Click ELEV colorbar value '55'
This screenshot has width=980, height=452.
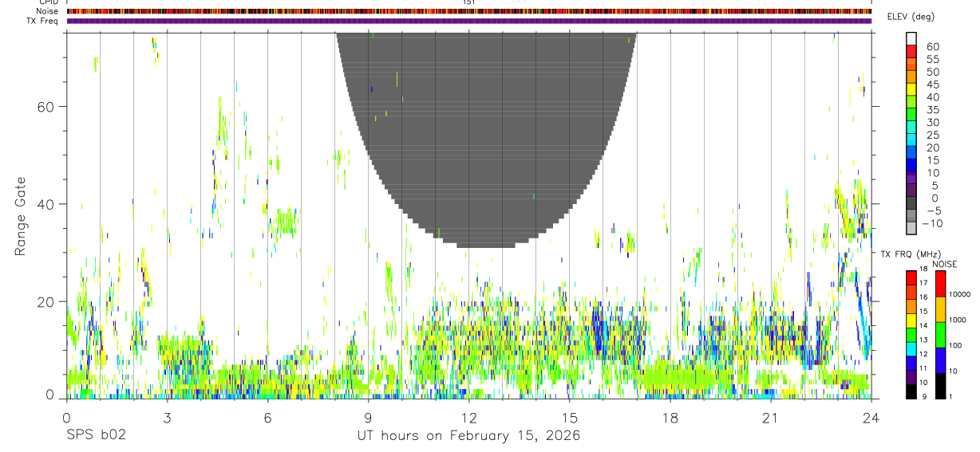932,60
